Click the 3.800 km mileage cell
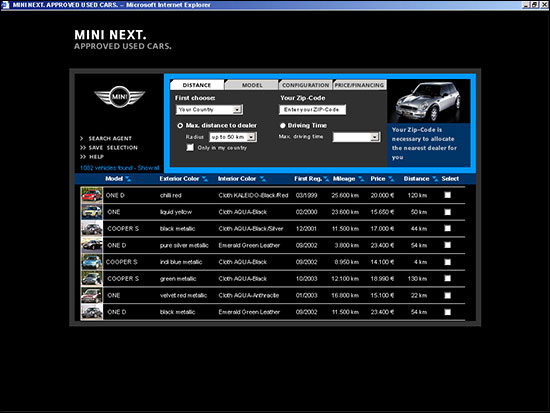 347,245
